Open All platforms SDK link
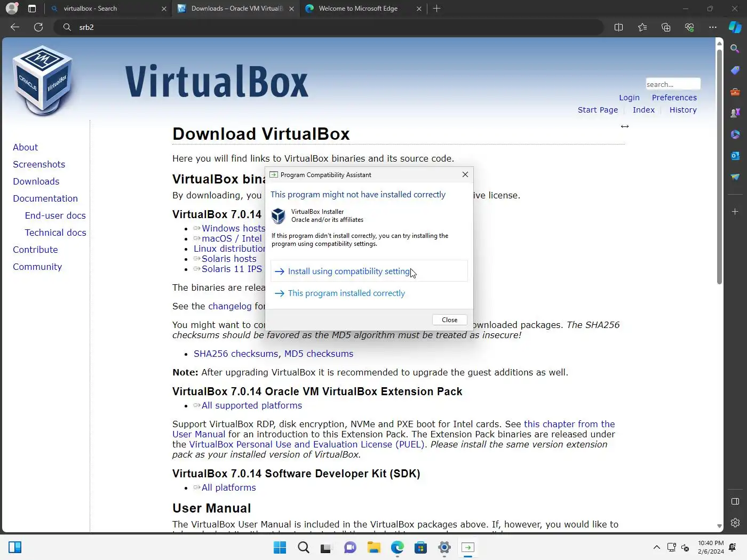Image resolution: width=747 pixels, height=560 pixels. [229, 487]
